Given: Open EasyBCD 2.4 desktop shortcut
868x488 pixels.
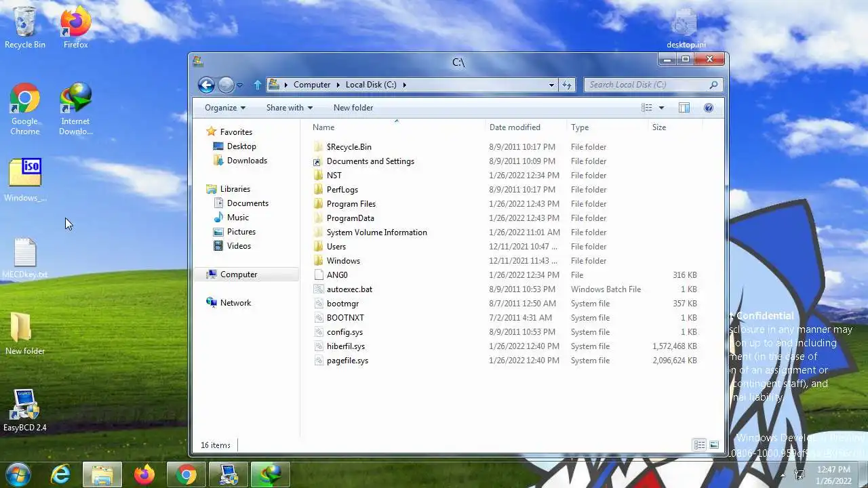Looking at the screenshot, I should click(x=25, y=411).
